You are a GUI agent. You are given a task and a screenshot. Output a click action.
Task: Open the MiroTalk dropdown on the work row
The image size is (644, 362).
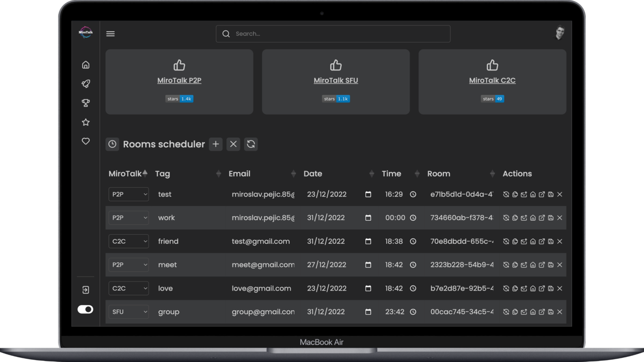coord(128,218)
